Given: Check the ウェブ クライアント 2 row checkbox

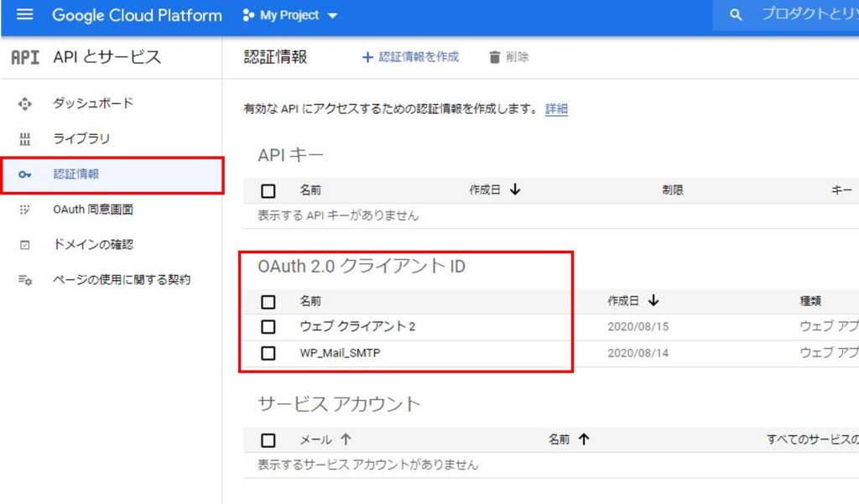Looking at the screenshot, I should (268, 326).
